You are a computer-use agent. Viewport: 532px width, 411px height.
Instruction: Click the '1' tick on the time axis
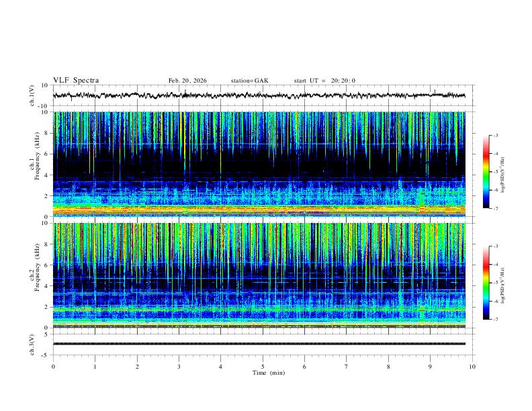click(x=95, y=367)
